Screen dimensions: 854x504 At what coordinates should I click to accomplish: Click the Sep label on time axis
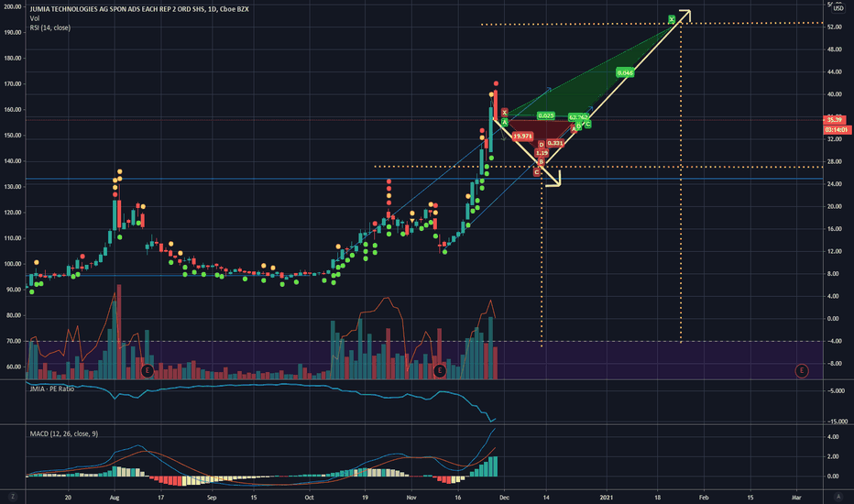tap(212, 498)
